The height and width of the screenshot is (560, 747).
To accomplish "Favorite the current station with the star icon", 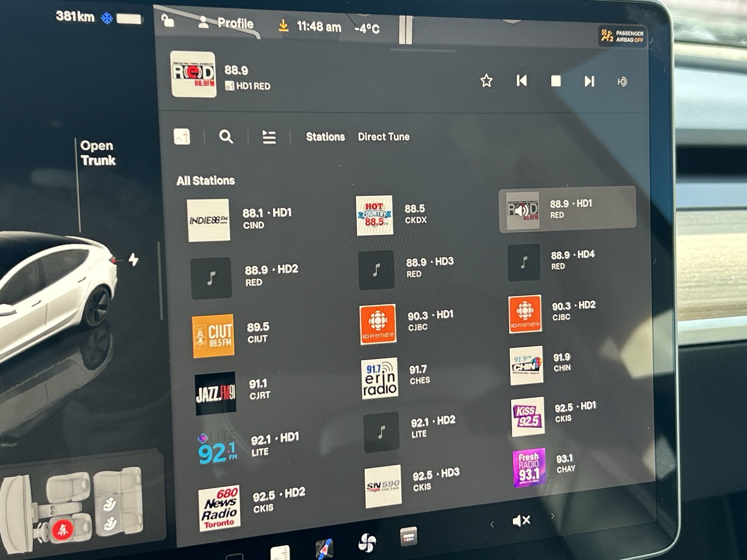I will 486,81.
